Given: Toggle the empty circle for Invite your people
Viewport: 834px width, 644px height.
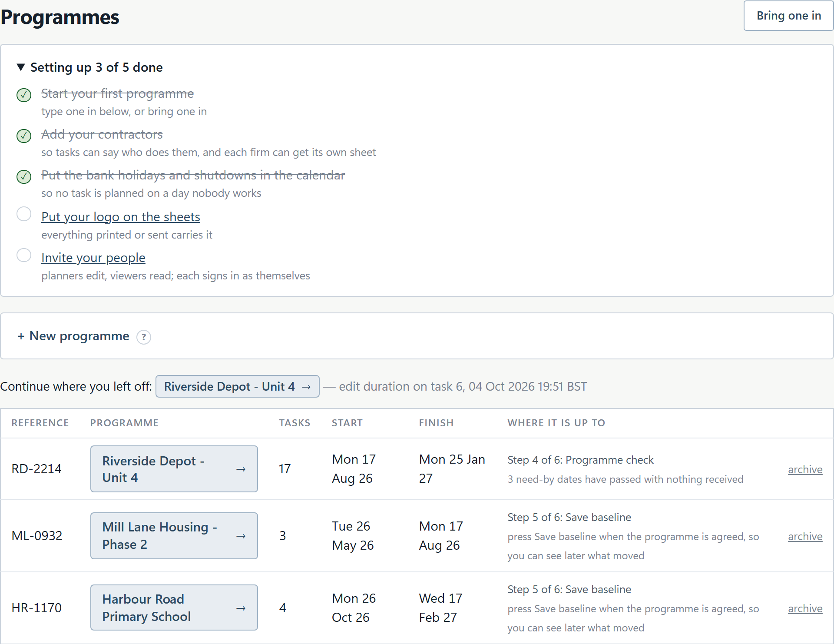Looking at the screenshot, I should 24,255.
